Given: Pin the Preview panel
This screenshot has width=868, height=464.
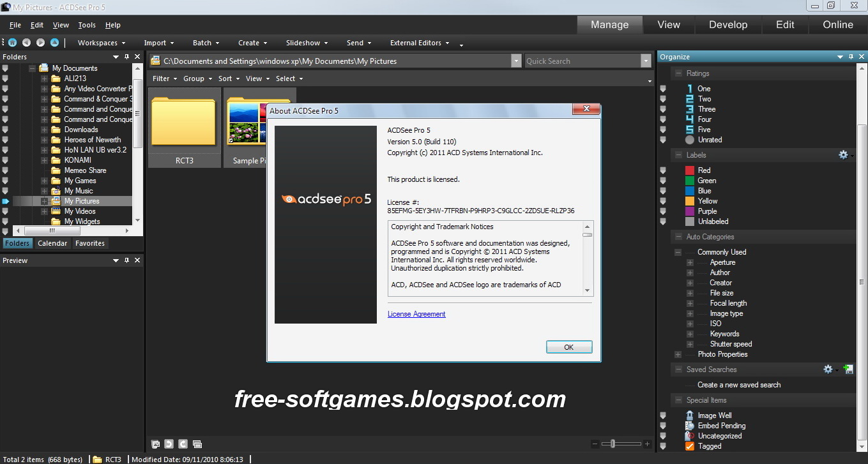Looking at the screenshot, I should [127, 260].
